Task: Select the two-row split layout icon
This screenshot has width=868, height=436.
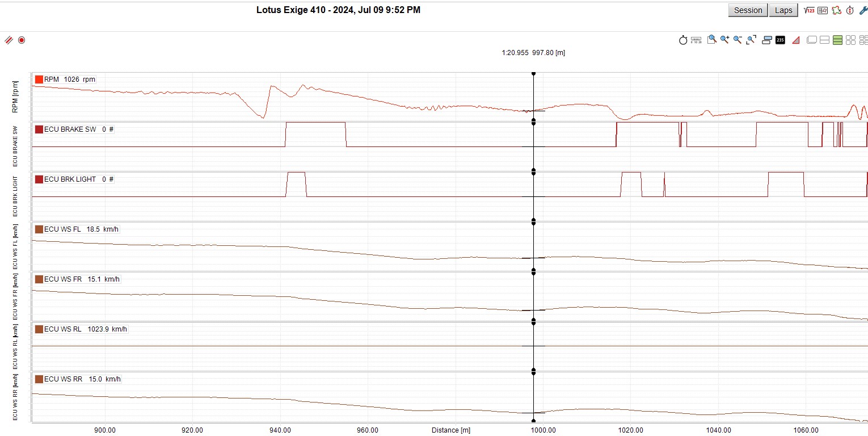Action: (x=825, y=40)
